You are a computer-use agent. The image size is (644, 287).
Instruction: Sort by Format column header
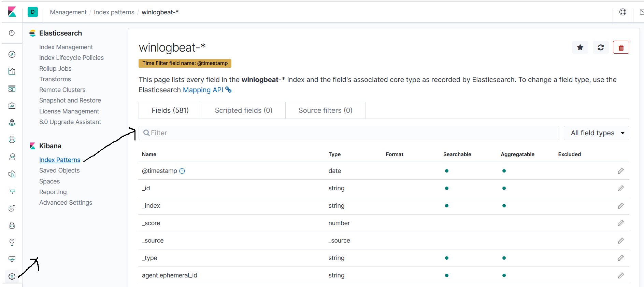(395, 154)
